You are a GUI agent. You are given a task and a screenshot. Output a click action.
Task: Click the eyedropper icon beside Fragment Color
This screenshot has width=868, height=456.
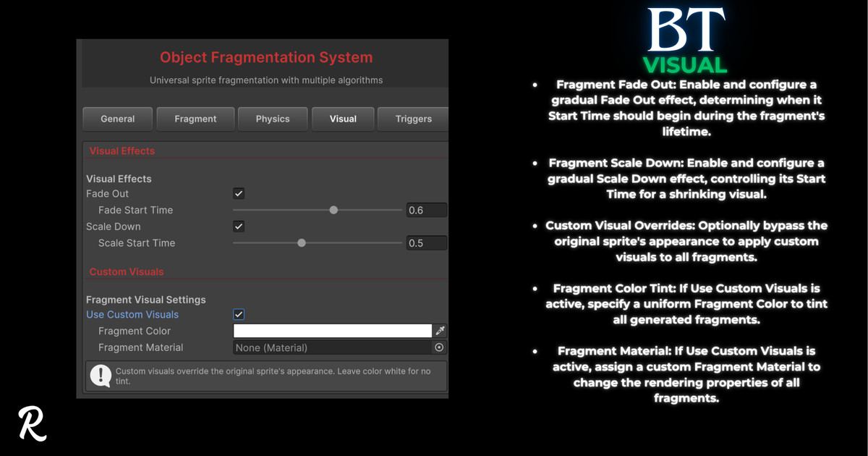pos(440,331)
